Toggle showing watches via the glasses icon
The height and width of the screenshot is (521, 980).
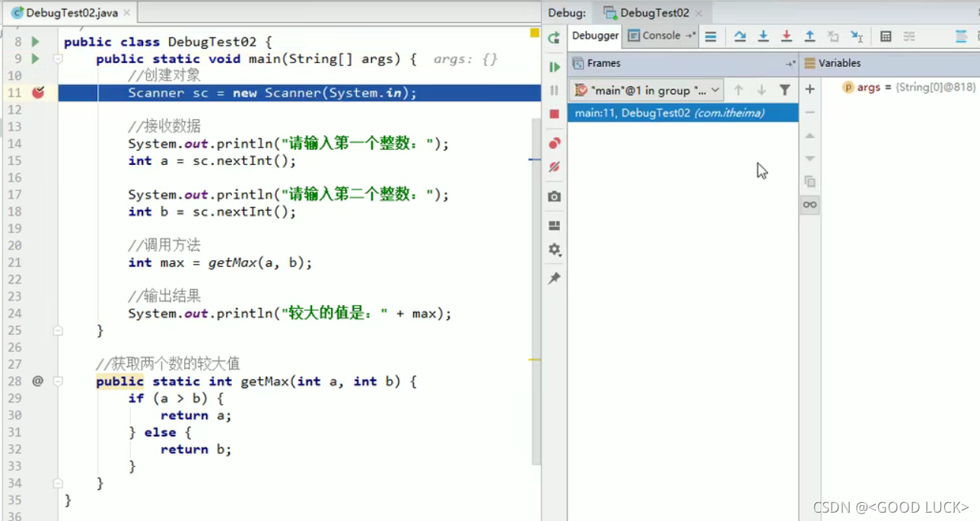810,205
